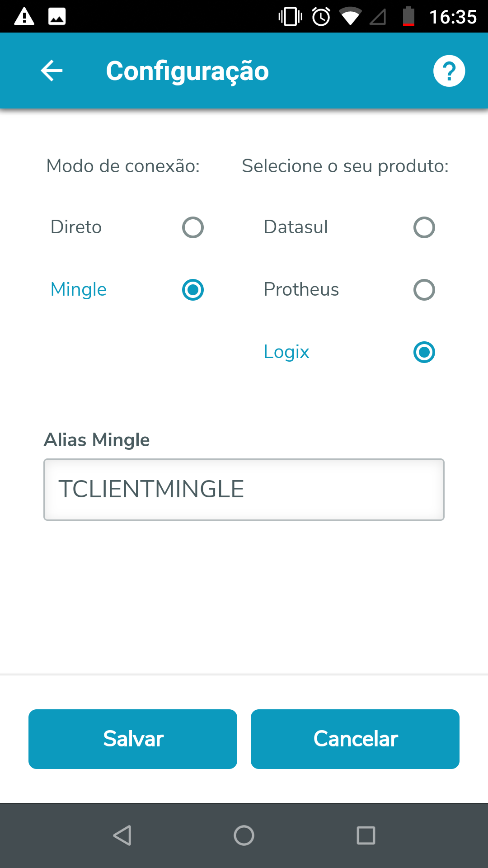Tap the clock showing 16:35
The width and height of the screenshot is (488, 868).
coord(453,17)
